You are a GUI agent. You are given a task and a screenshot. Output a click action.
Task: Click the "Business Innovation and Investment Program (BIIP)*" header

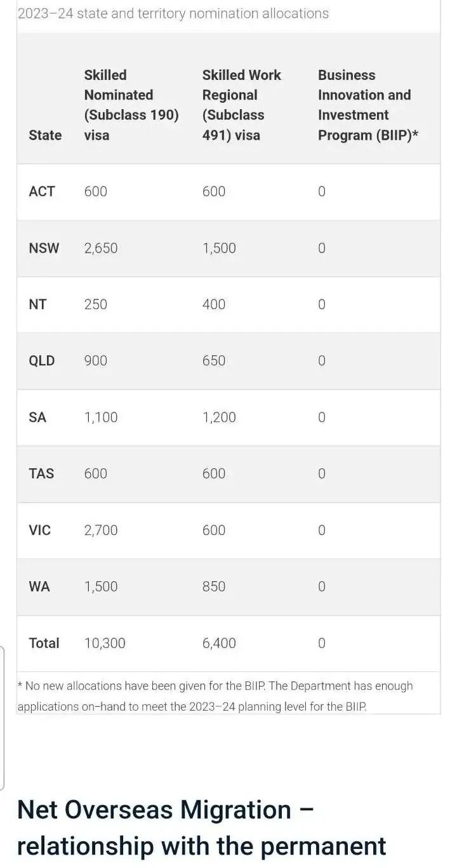[x=368, y=105]
